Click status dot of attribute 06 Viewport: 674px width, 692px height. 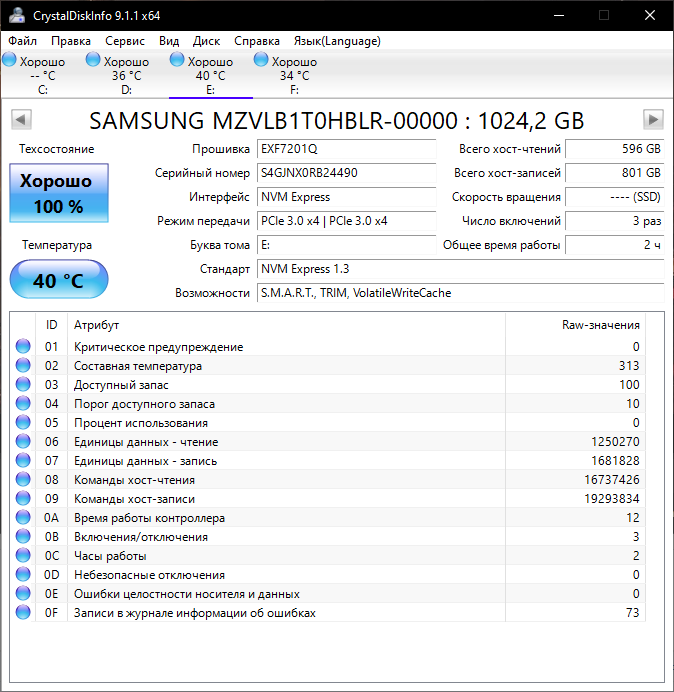click(23, 441)
